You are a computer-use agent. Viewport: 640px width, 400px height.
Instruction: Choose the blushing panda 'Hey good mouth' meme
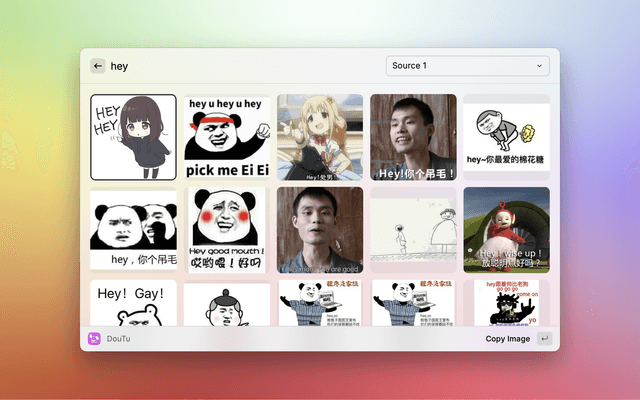click(x=226, y=230)
